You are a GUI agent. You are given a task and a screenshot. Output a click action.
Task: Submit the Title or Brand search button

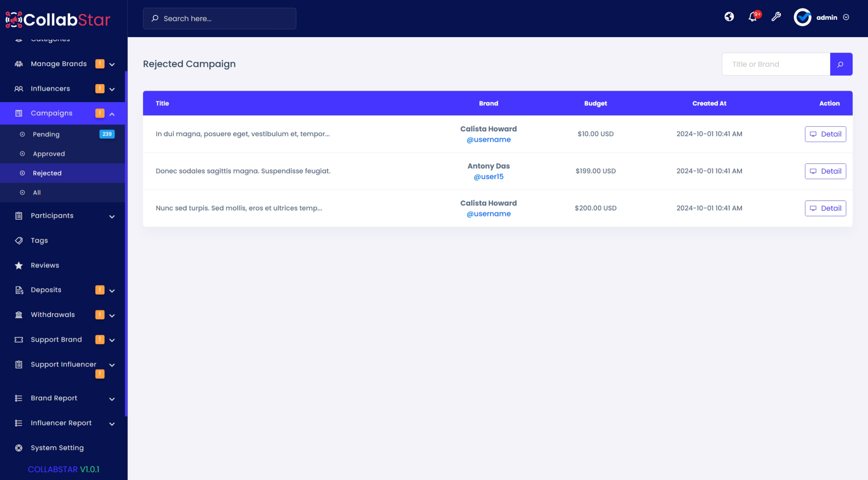click(841, 64)
